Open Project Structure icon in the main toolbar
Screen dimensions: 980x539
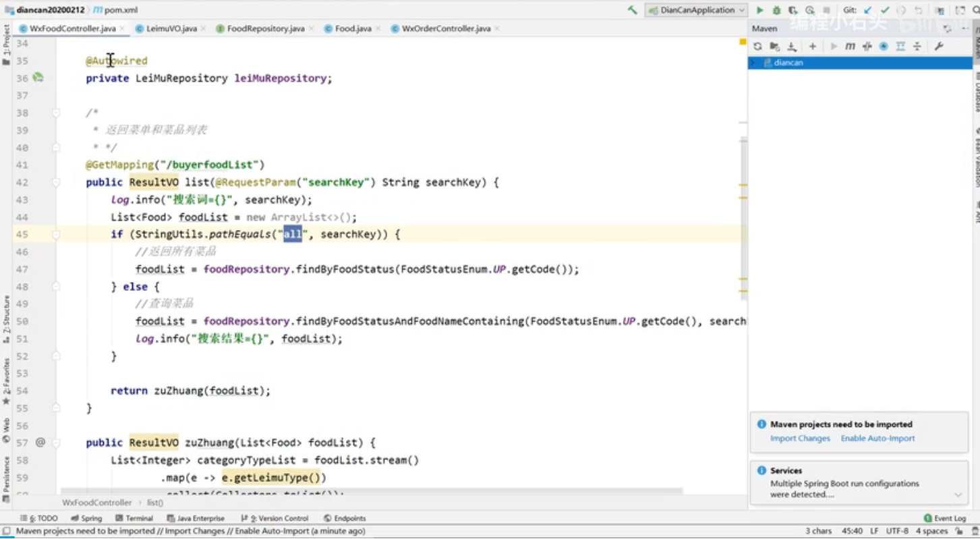(940, 10)
